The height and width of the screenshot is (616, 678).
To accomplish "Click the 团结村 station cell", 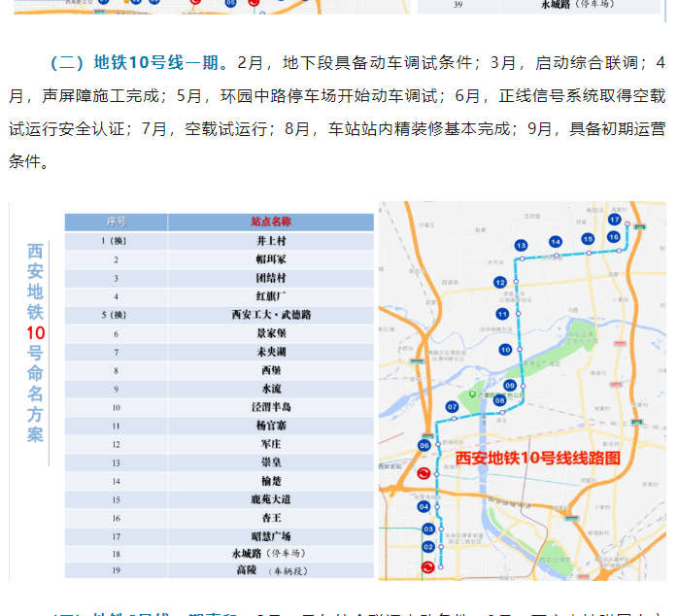I will [271, 278].
